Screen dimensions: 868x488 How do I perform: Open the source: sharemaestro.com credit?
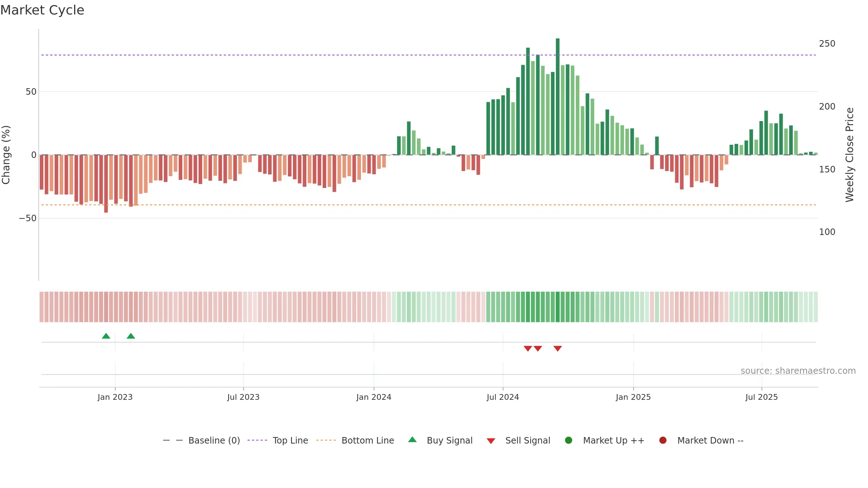coord(798,371)
